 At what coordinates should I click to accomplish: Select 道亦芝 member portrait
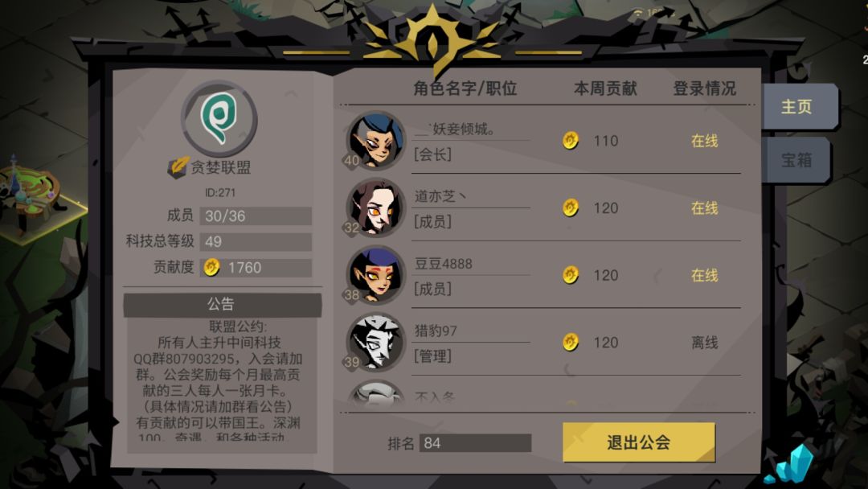pos(376,208)
